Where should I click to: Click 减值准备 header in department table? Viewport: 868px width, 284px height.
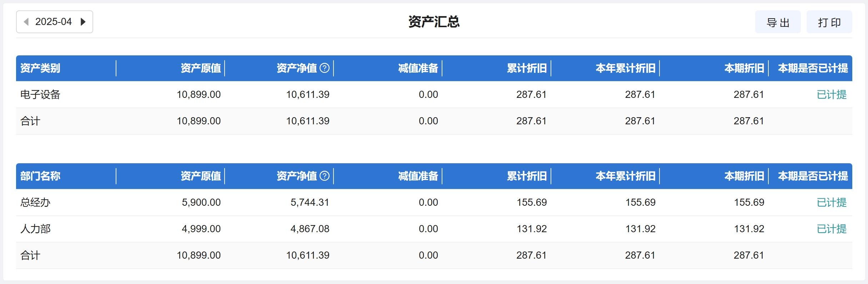point(418,176)
